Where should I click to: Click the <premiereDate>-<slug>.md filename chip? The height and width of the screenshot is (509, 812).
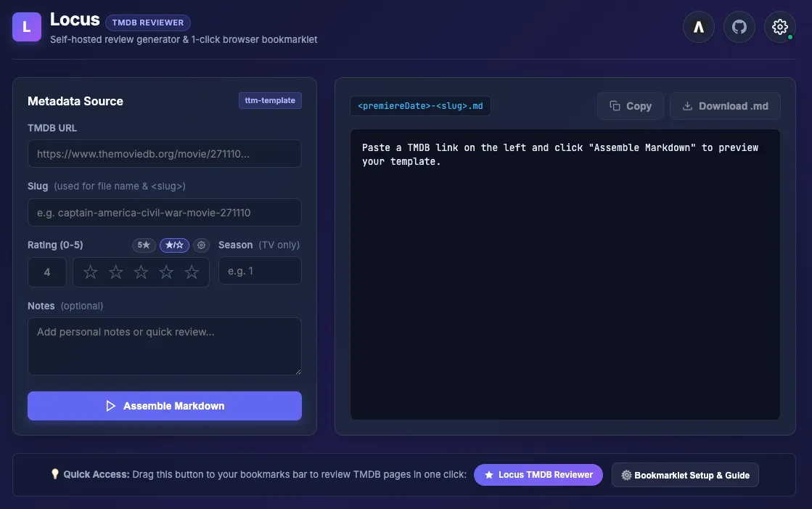point(420,106)
